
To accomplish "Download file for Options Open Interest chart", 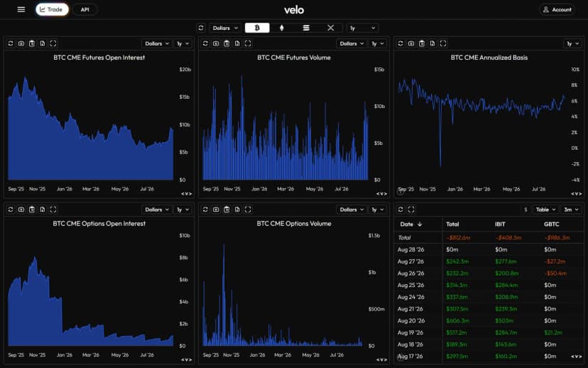I will 43,210.
